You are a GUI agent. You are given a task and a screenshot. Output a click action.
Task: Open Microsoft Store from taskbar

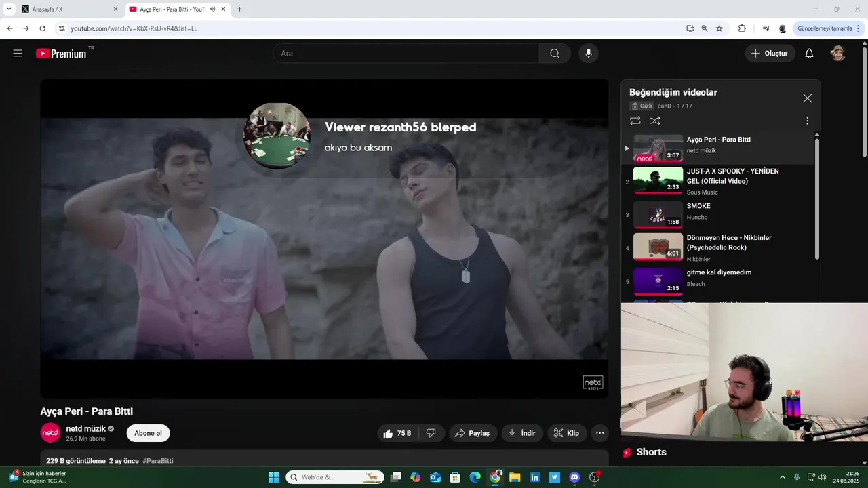click(455, 477)
